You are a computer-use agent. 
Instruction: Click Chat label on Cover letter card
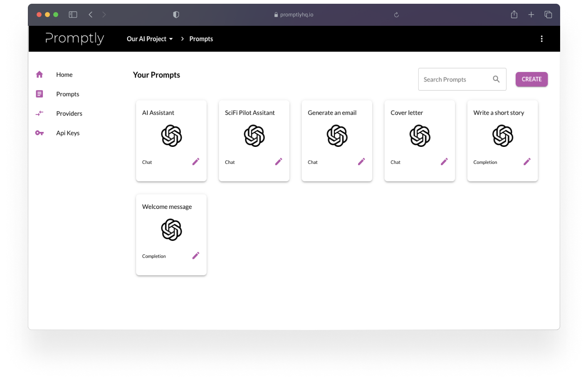395,162
